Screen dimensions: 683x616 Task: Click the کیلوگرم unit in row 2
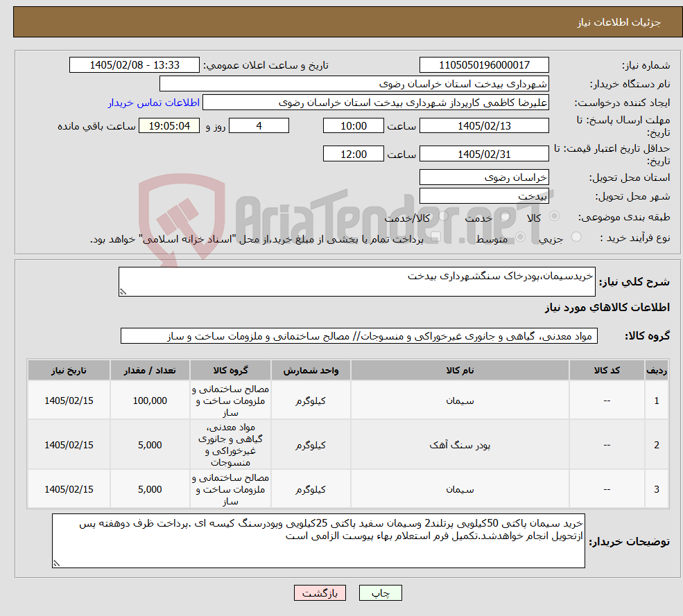click(311, 445)
